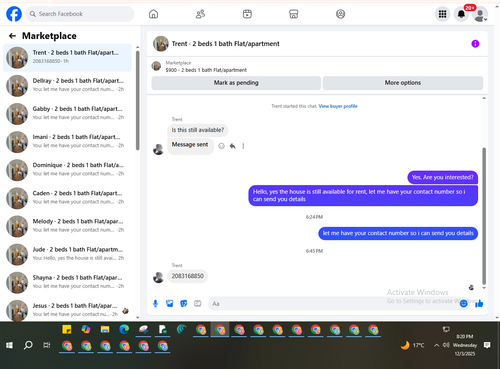The width and height of the screenshot is (500, 369).
Task: Open the Facebook menu grid
Action: point(442,14)
